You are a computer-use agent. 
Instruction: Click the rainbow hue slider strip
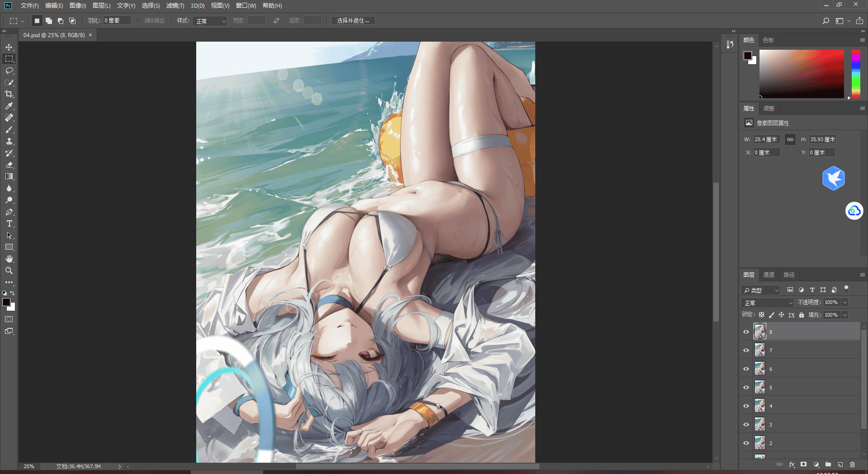coord(856,74)
